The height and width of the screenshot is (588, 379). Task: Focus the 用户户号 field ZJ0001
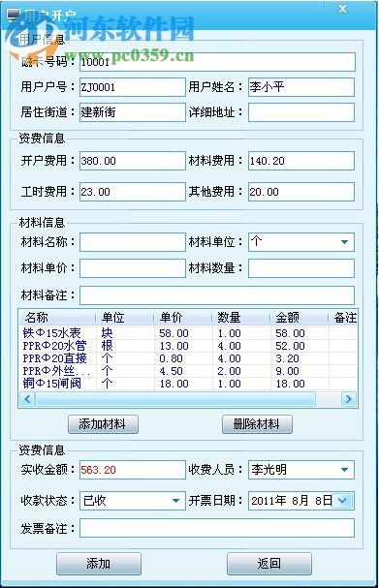[x=133, y=87]
